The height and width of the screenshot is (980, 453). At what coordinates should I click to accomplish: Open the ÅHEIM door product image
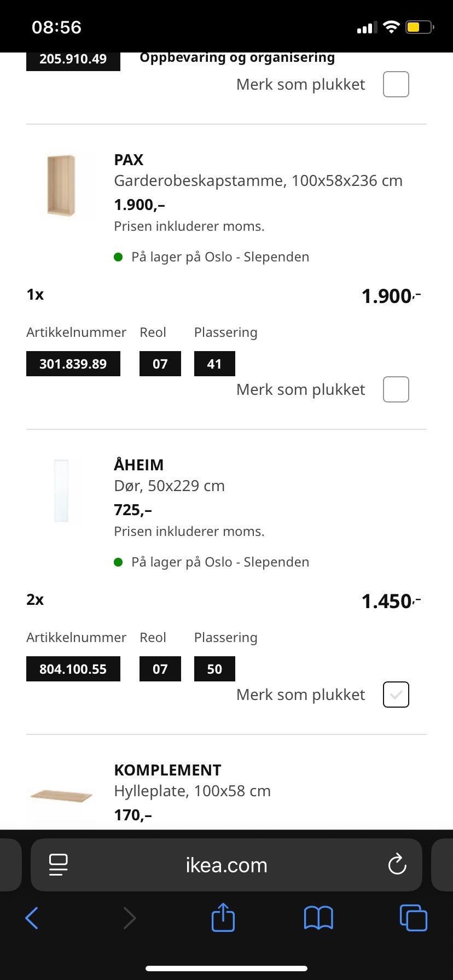[61, 491]
